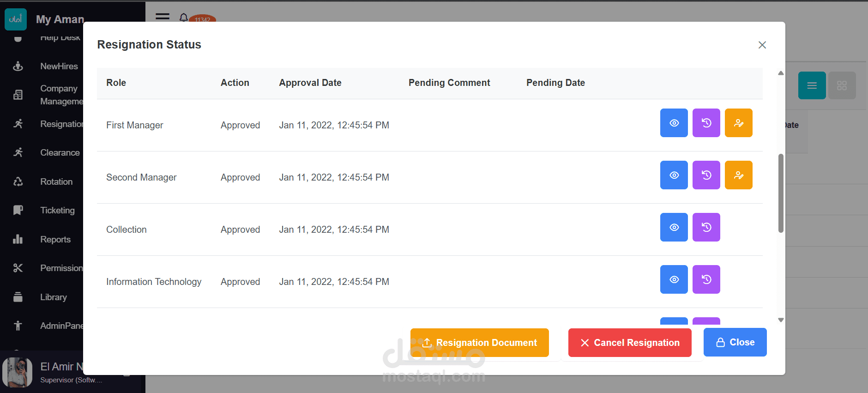Click orange user-edit icon for First Manager
Image resolution: width=868 pixels, height=393 pixels.
(738, 123)
